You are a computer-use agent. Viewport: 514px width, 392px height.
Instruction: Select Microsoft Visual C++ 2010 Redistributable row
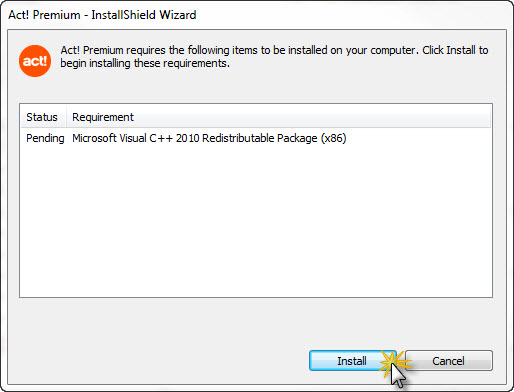tap(256, 138)
